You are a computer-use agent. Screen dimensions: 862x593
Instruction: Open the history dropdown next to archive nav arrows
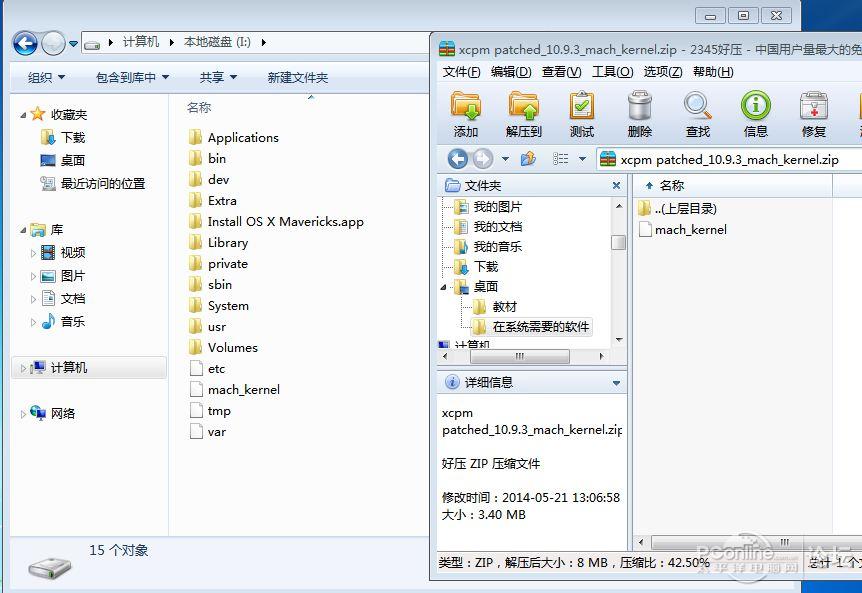[x=505, y=159]
